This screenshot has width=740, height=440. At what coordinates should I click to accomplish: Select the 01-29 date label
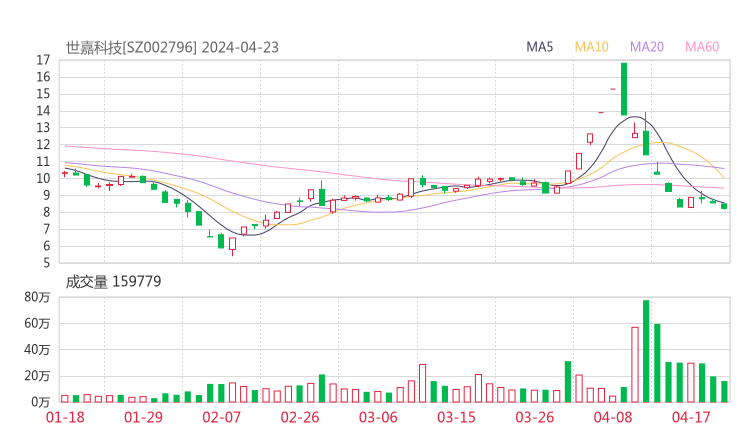click(x=143, y=417)
